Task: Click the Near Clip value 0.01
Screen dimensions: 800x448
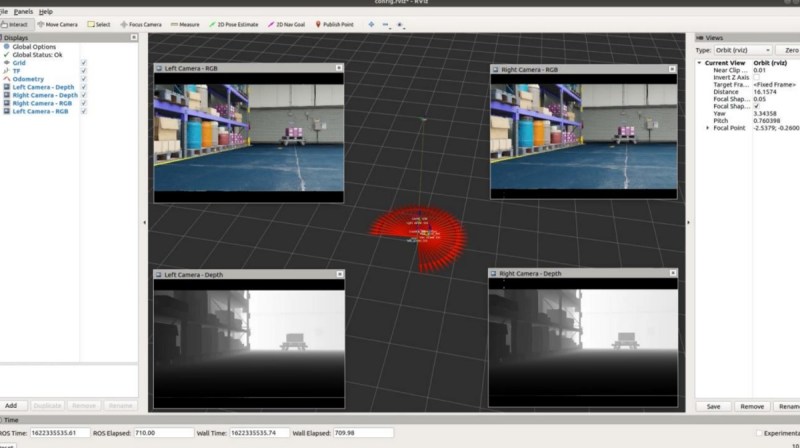Action: [x=759, y=70]
